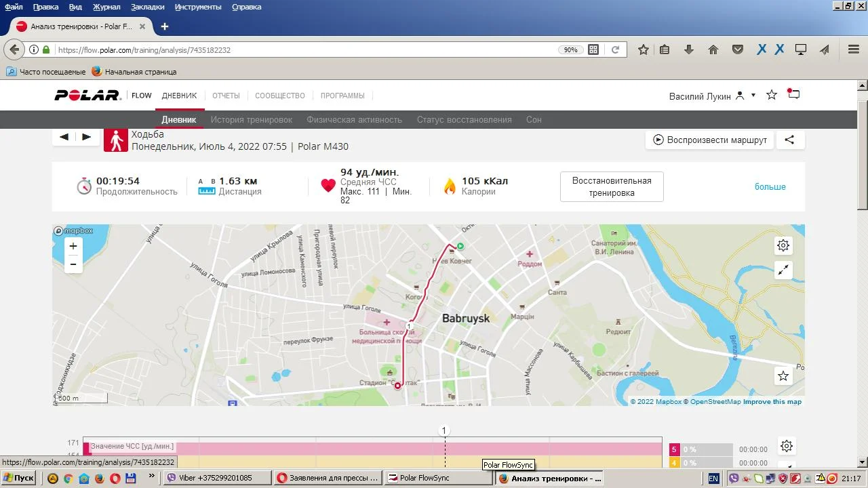Switch to the История тренировок tab
The image size is (868, 488).
coord(251,119)
